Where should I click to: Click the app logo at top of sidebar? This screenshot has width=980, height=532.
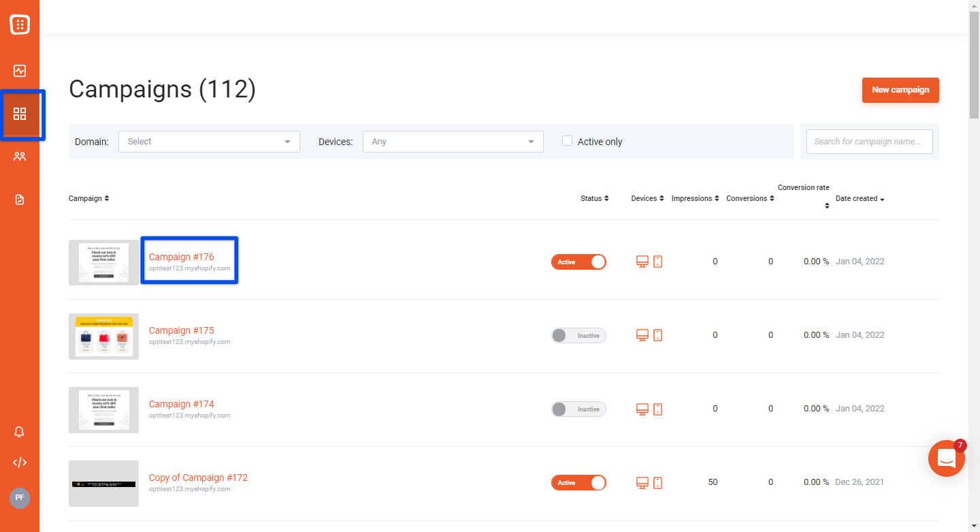(x=20, y=25)
